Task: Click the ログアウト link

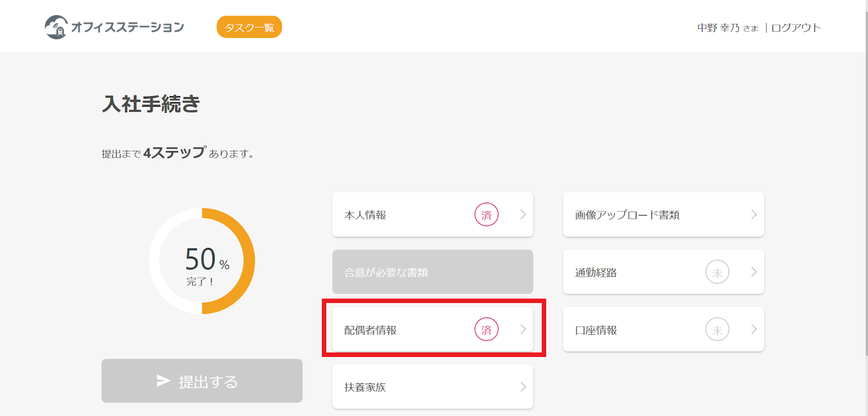Action: 796,28
